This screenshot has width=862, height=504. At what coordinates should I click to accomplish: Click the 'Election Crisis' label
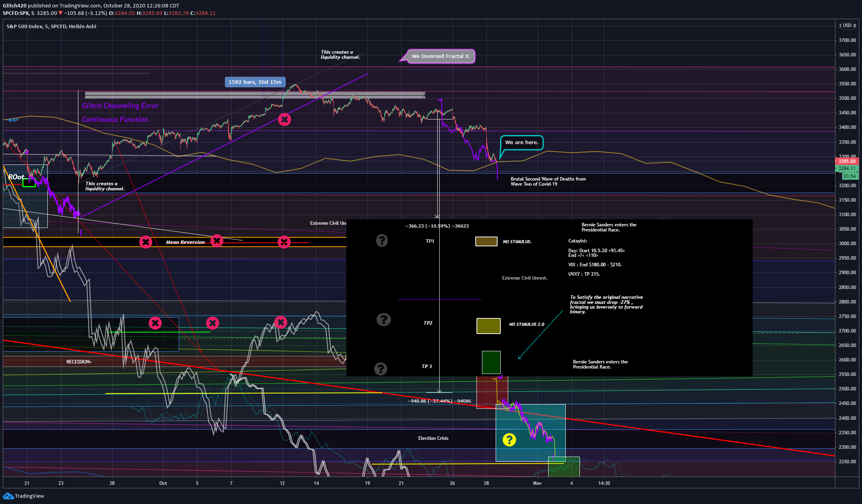tap(433, 438)
